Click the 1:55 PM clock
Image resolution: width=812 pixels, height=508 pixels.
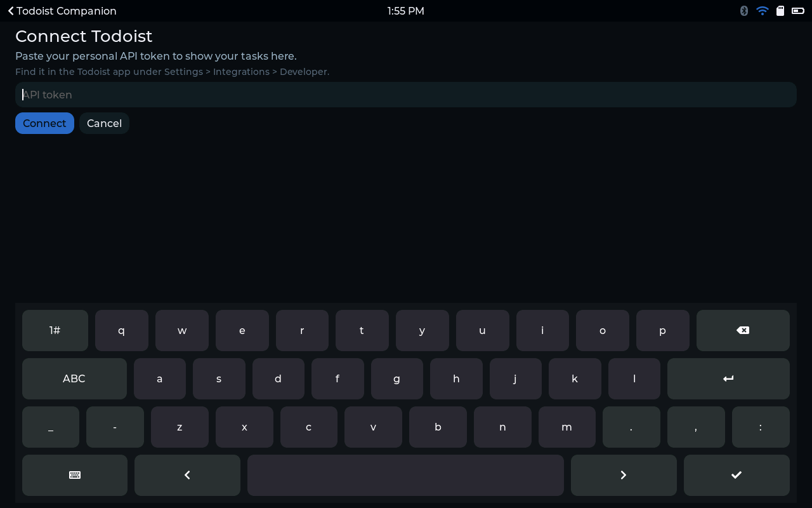(x=406, y=11)
